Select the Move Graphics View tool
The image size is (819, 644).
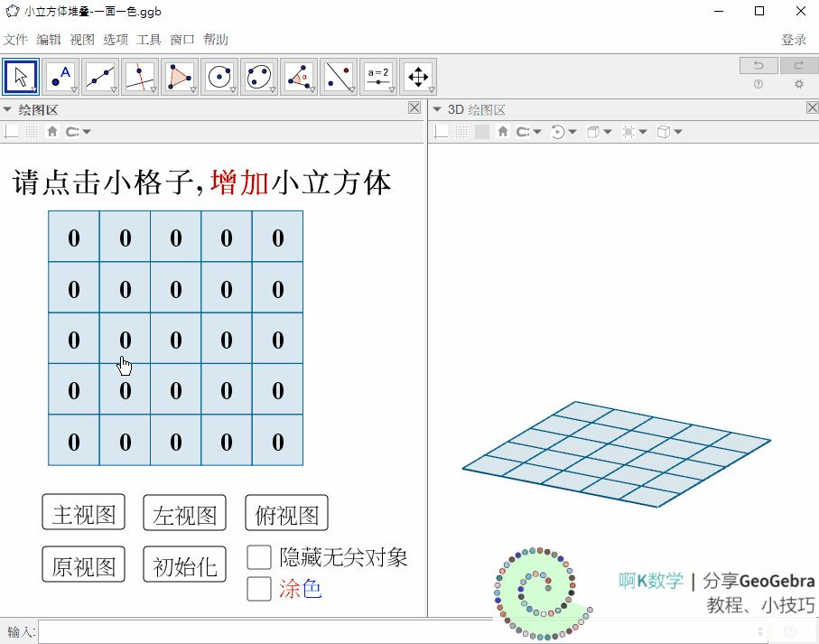coord(418,77)
